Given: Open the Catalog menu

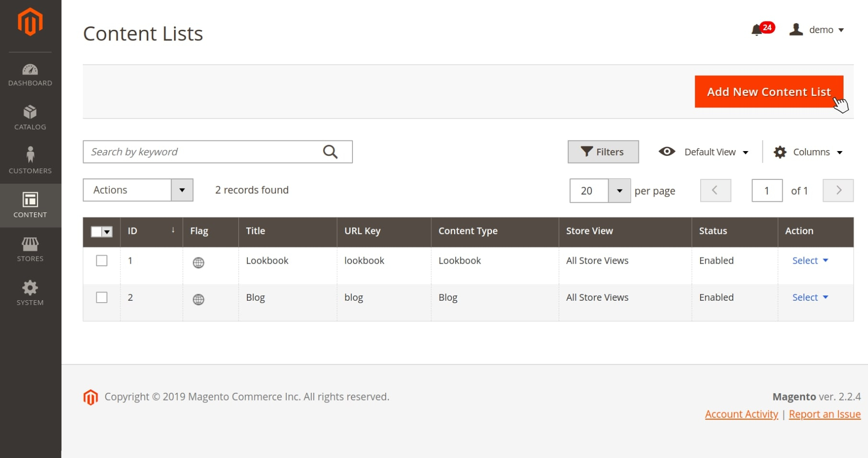Looking at the screenshot, I should tap(30, 118).
